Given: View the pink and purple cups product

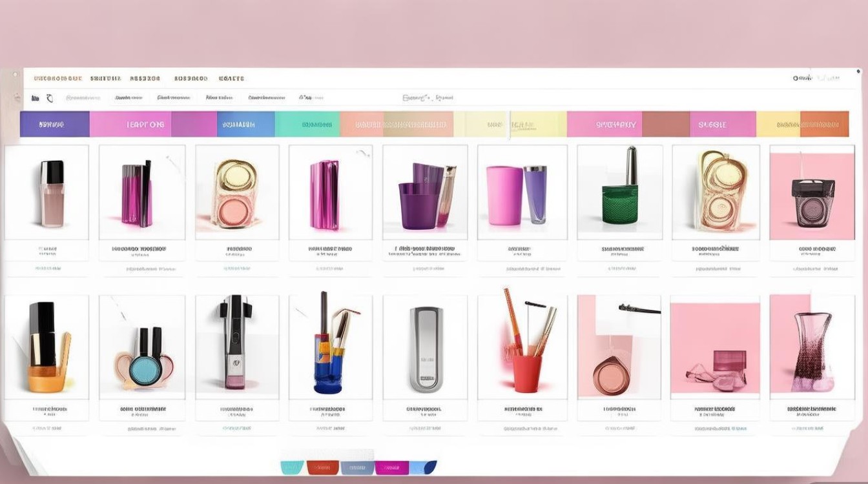Looking at the screenshot, I should pyautogui.click(x=522, y=192).
